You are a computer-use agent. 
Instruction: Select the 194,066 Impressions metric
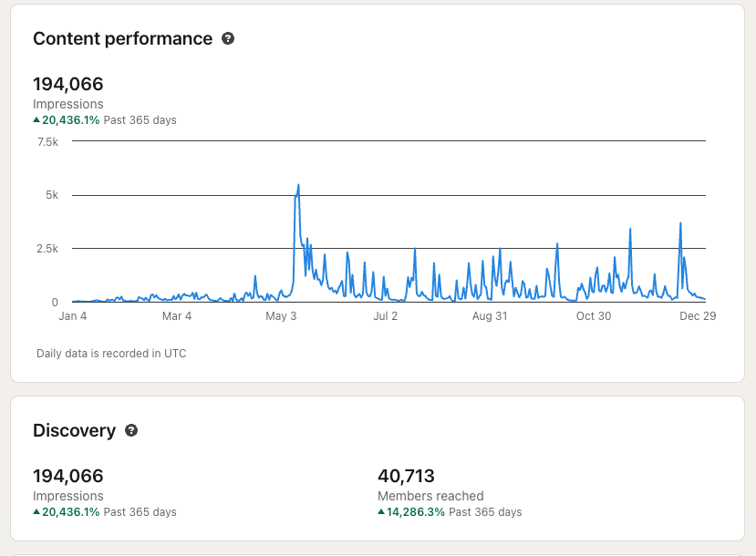[x=68, y=84]
